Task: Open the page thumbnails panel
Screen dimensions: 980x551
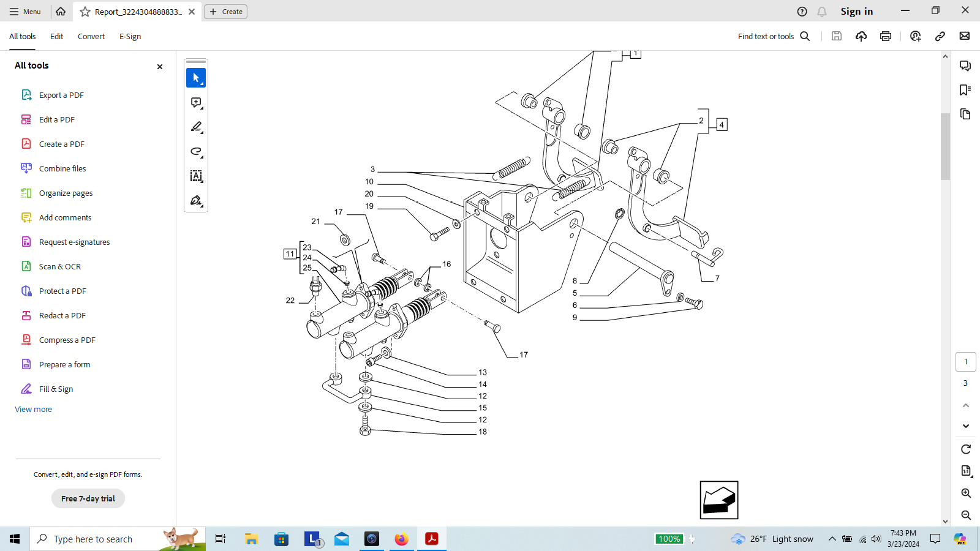Action: point(965,114)
